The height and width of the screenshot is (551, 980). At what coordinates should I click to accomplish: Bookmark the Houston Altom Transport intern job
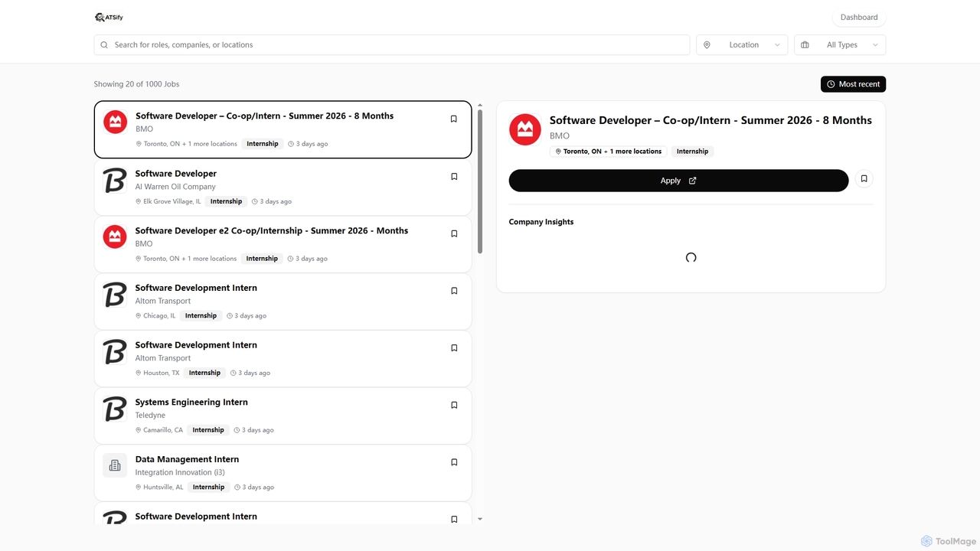pyautogui.click(x=454, y=347)
